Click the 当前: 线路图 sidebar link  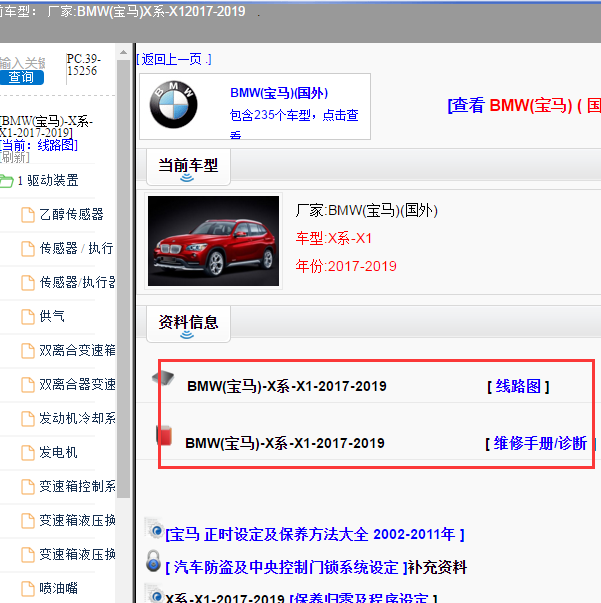click(39, 145)
